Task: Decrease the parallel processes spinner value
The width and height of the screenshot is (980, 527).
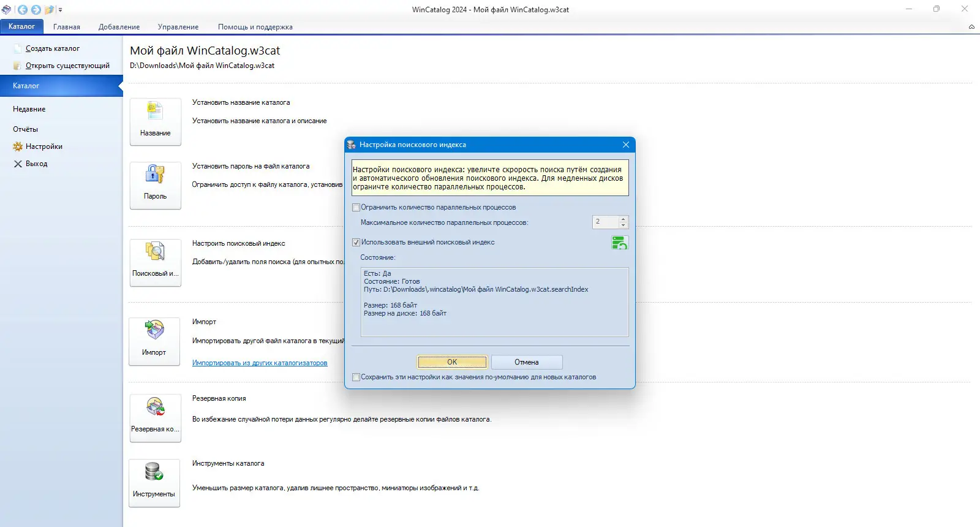Action: [x=624, y=226]
